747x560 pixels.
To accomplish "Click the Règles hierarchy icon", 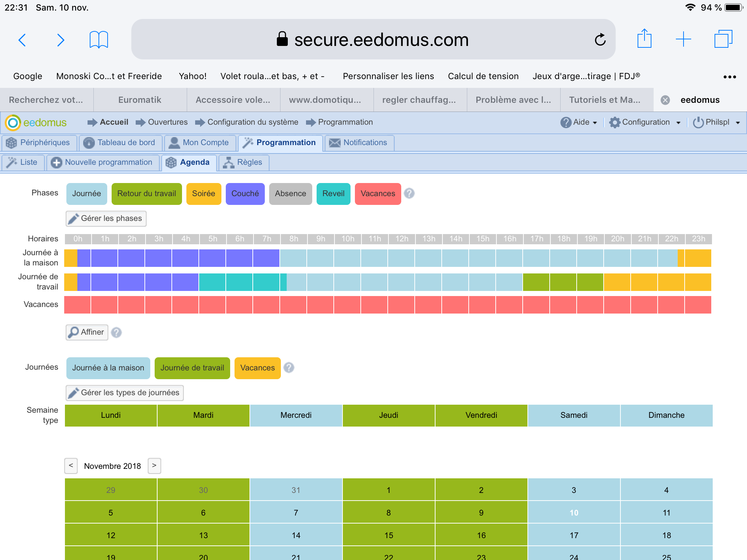I will point(228,163).
